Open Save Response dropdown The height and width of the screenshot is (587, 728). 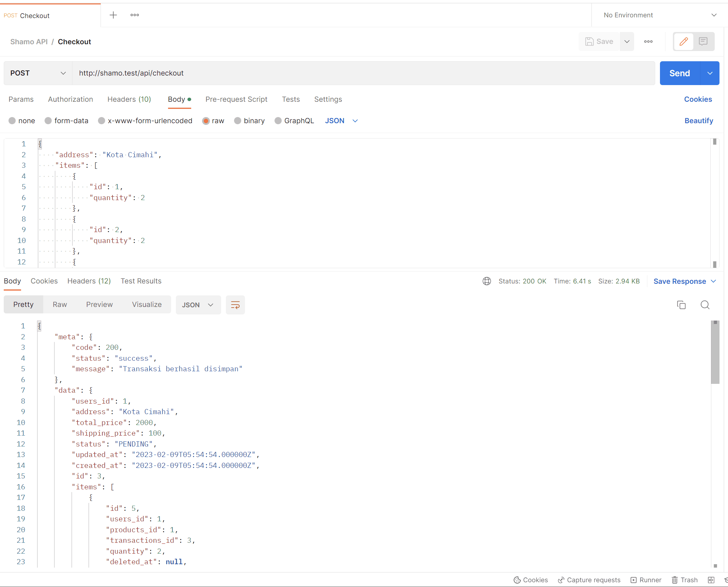point(685,281)
